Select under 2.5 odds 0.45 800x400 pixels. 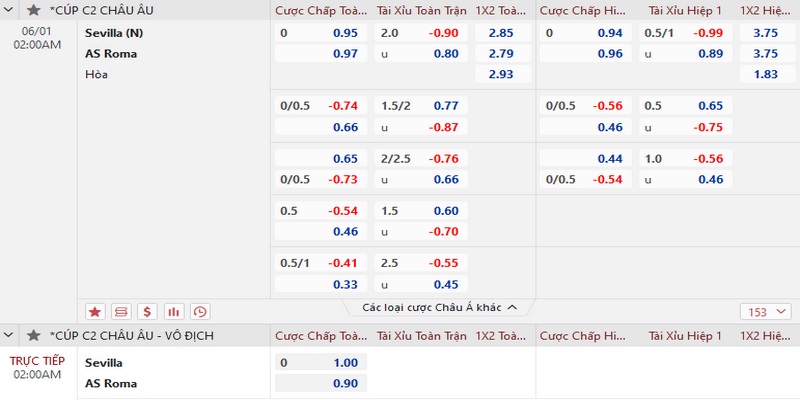click(445, 283)
